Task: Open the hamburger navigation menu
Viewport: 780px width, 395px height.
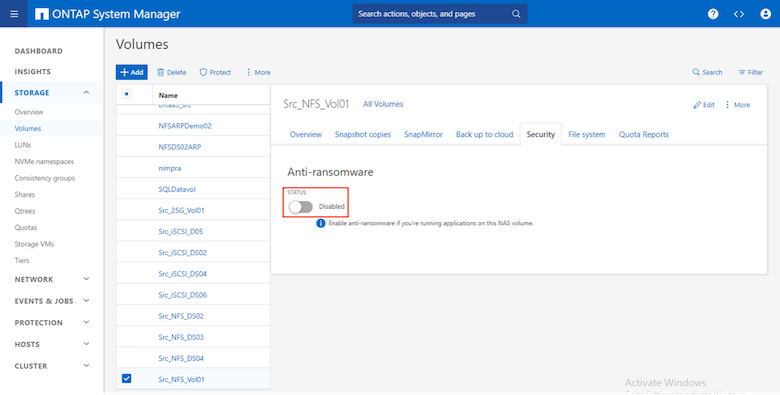Action: point(14,14)
